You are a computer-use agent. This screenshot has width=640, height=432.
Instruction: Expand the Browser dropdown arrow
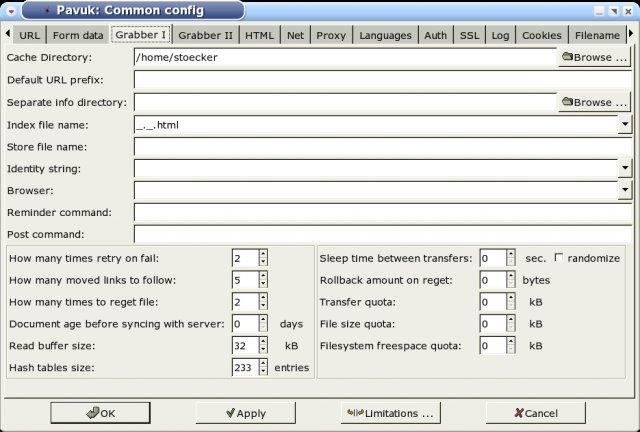pyautogui.click(x=625, y=190)
